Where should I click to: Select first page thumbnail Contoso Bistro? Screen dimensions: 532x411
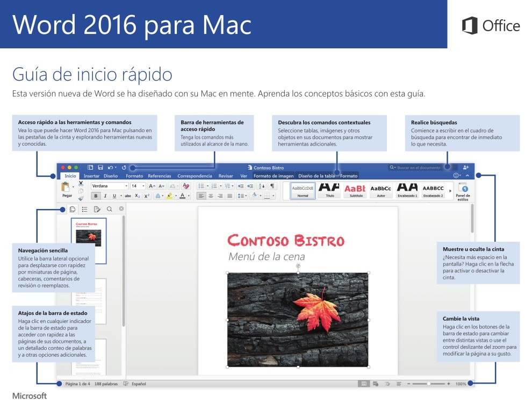tap(89, 241)
